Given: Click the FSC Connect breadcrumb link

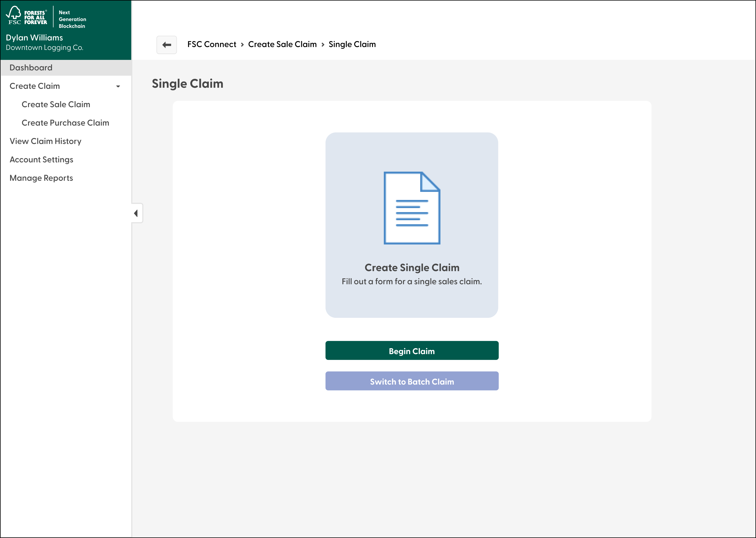Looking at the screenshot, I should 212,44.
